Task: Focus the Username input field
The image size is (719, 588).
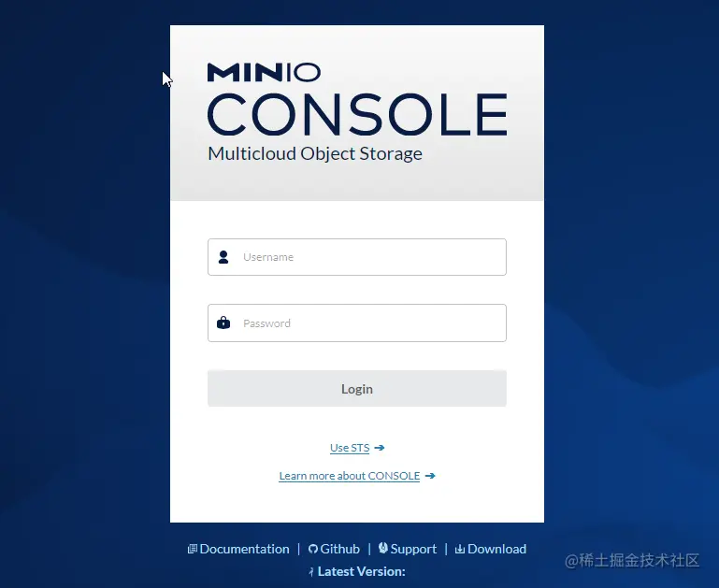Action: pos(357,257)
